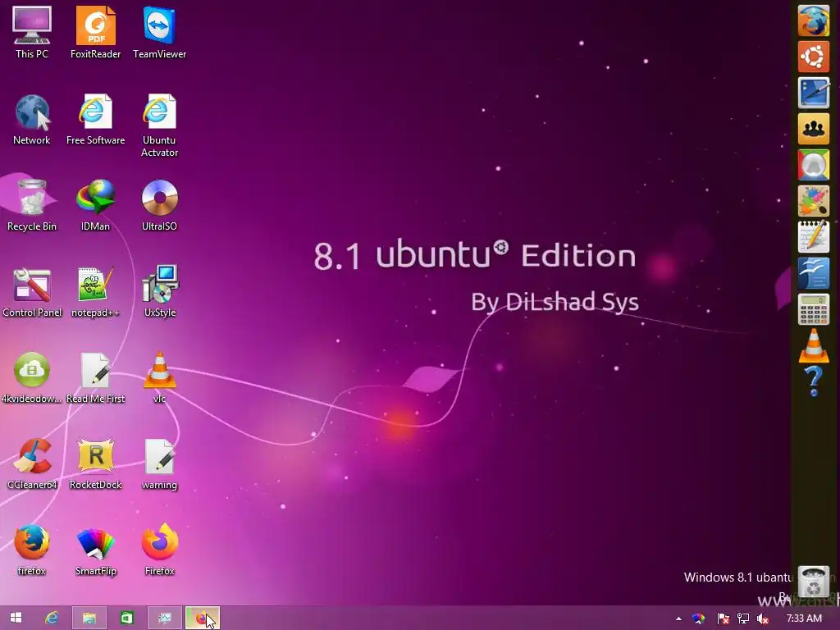Click the blue question mark help icon
The width and height of the screenshot is (840, 630).
point(813,381)
